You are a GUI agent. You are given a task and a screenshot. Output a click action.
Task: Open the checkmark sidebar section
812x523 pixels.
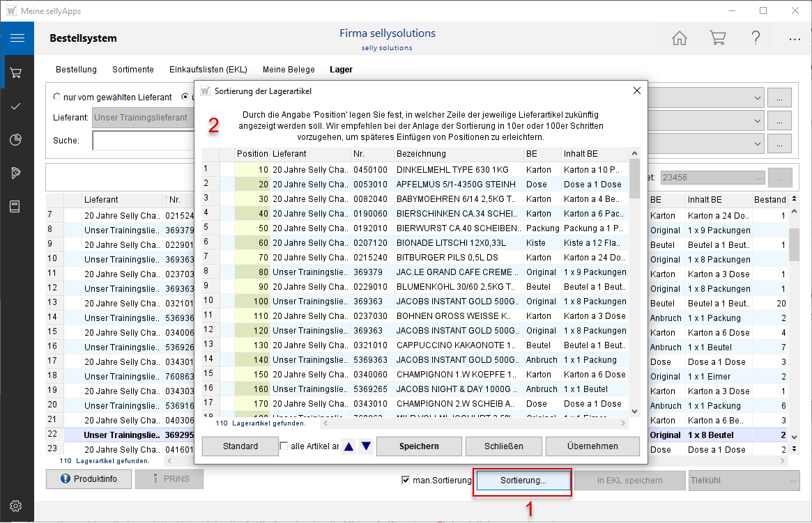[17, 106]
